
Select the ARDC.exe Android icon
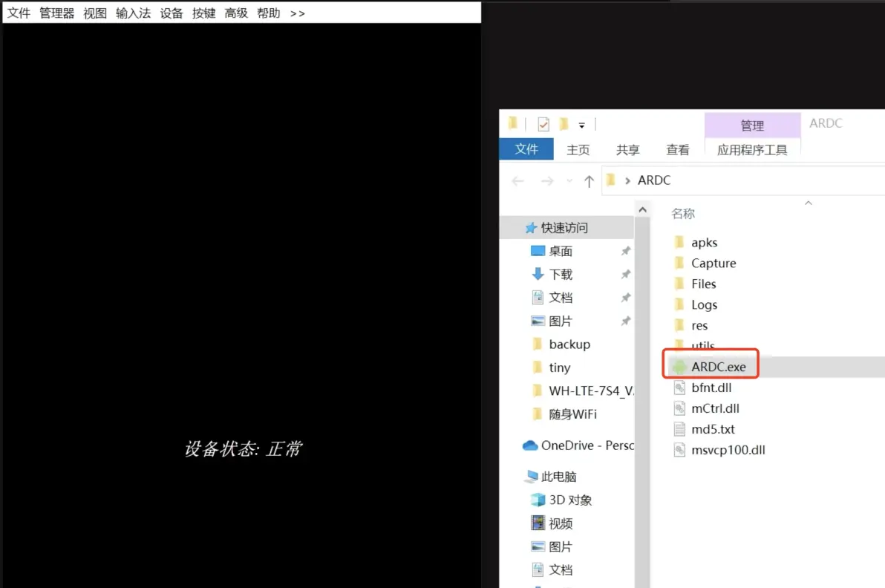tap(678, 367)
